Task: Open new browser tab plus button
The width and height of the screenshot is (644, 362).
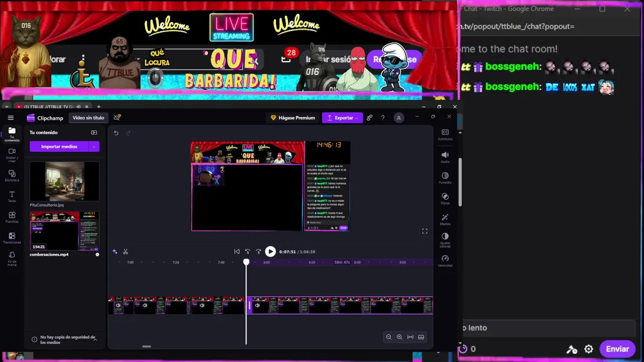Action: tap(99, 107)
